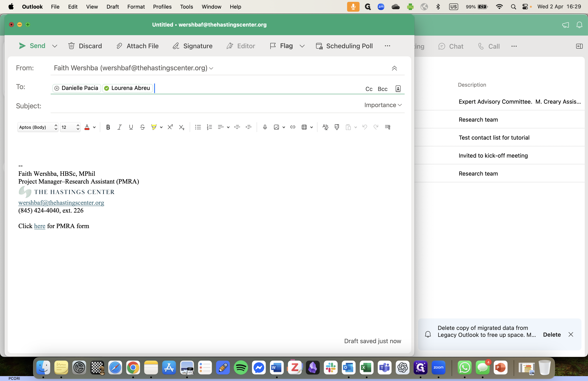Open more options in main Outlook toolbar
588x381 pixels.
point(514,46)
